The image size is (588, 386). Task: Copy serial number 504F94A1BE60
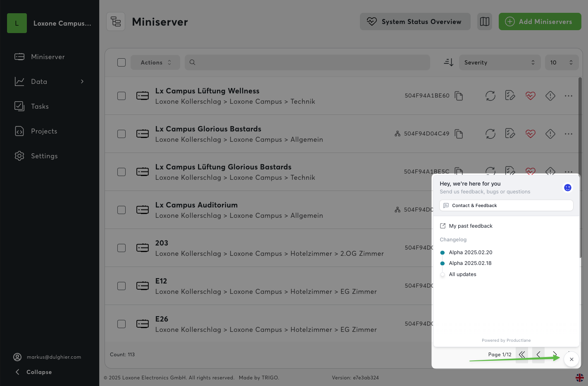click(x=459, y=96)
